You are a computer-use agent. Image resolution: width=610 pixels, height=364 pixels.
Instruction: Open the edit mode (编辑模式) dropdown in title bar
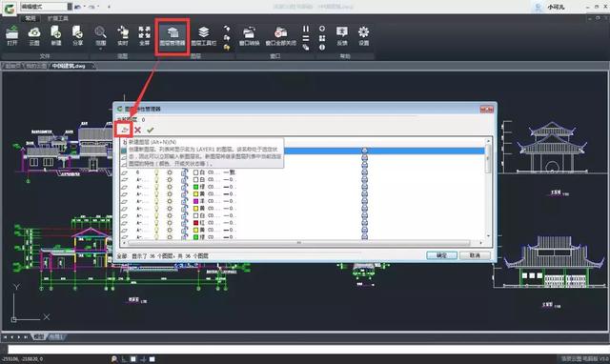coord(70,7)
